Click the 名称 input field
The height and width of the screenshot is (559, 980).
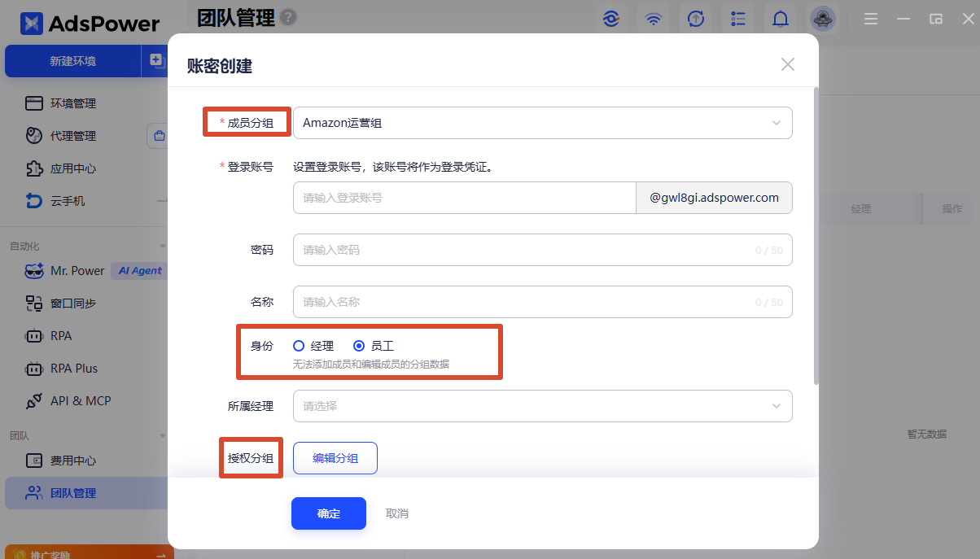coord(542,302)
